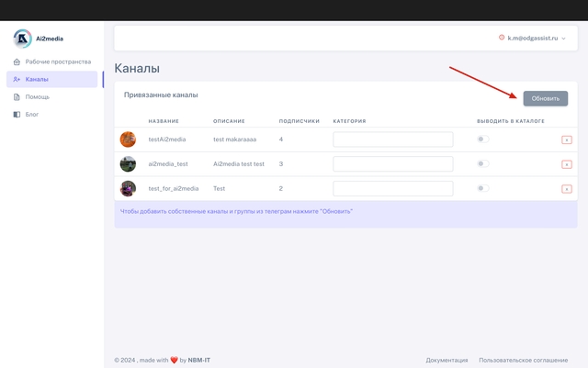
Task: Enable catalog display for ai2media_test
Action: [x=482, y=163]
